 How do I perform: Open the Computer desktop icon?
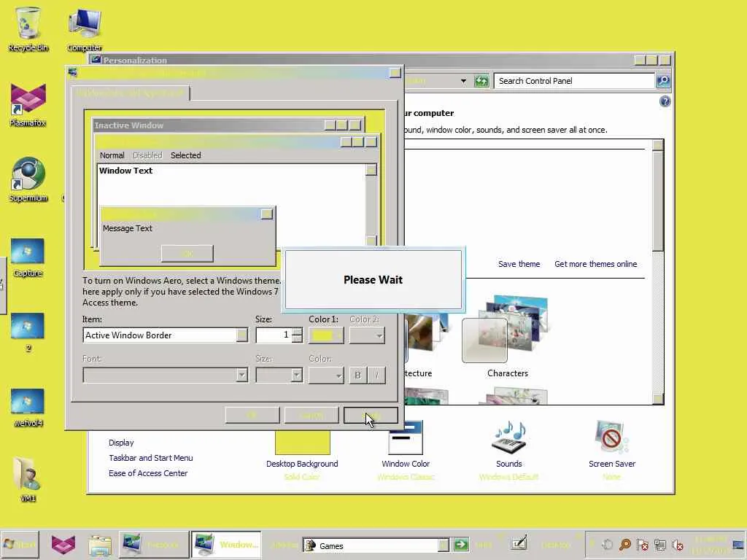(x=85, y=28)
